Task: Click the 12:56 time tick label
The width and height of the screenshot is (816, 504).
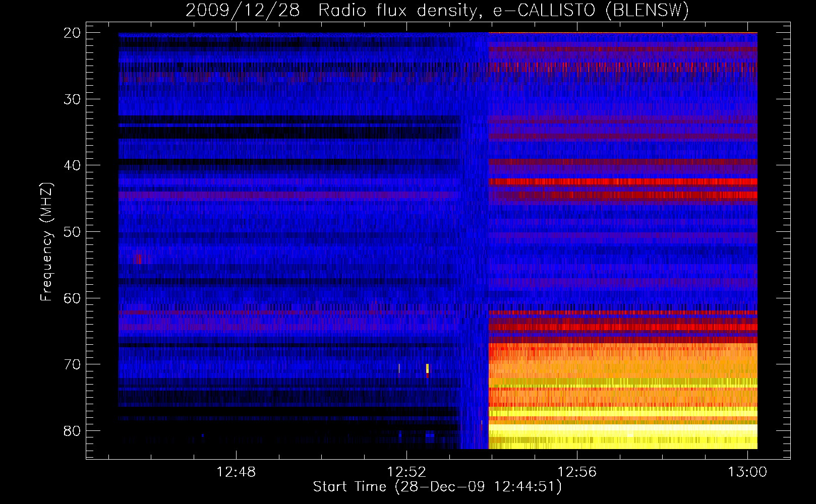Action: pos(577,472)
